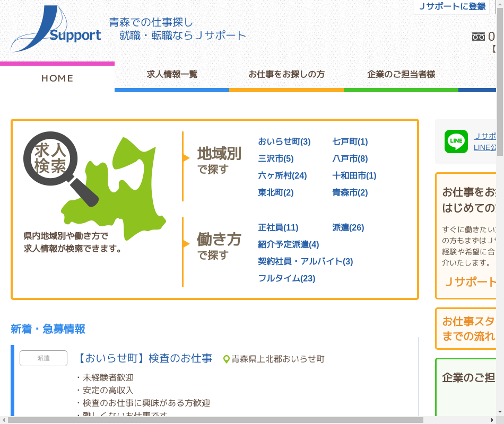The height and width of the screenshot is (424, 504).
Task: Select the 紹介予定派遣(4) link
Action: point(288,245)
